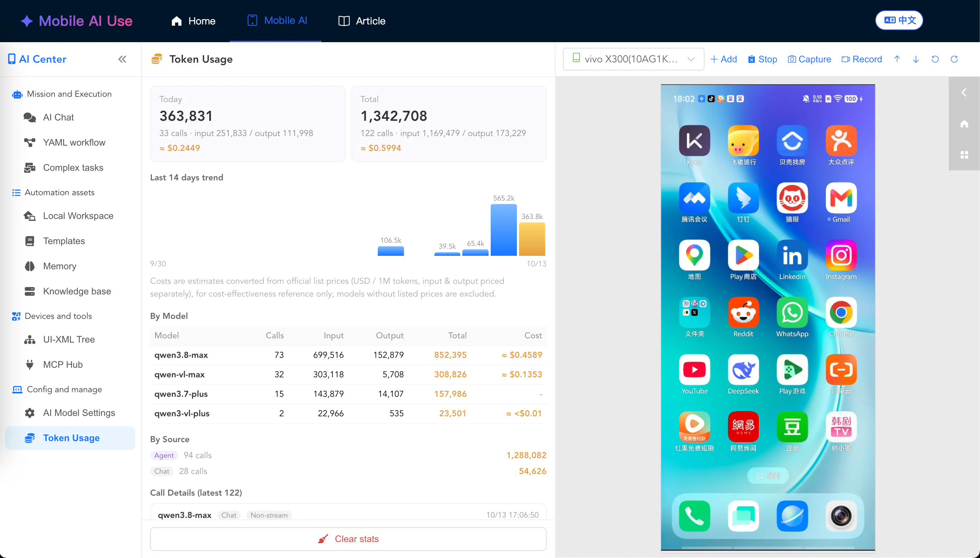
Task: Open YAML workflow page
Action: pos(70,142)
